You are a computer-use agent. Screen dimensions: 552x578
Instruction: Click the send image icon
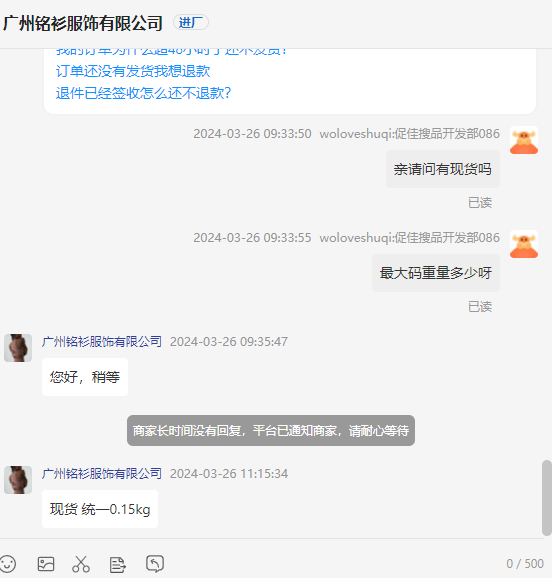click(x=46, y=564)
